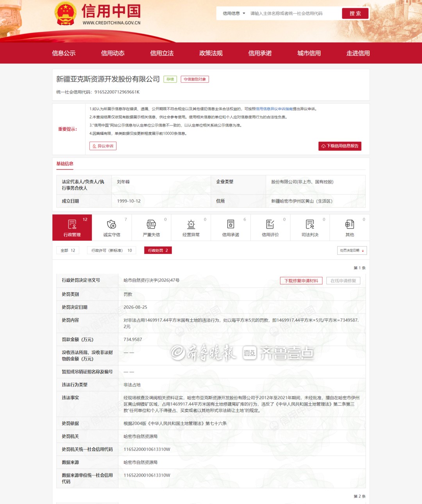Open the 其他 icon tab
This screenshot has width=422, height=504.
coord(350,227)
